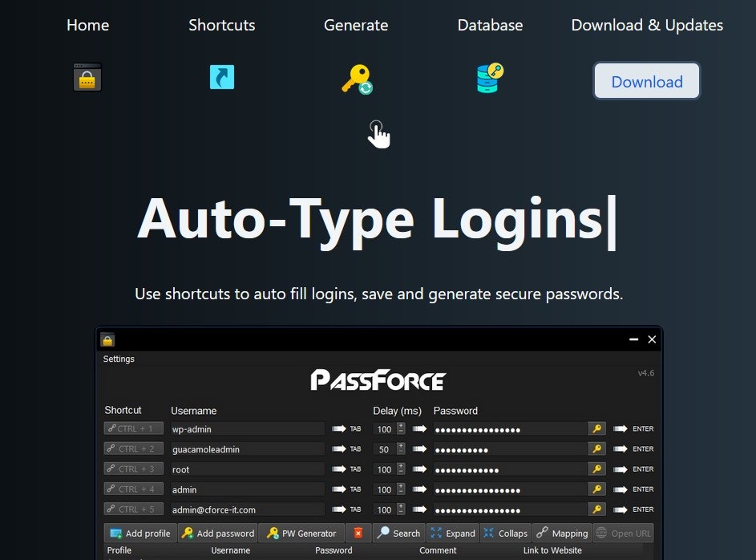Viewport: 756px width, 560px height.
Task: Click the delay stepper in admin row
Action: pos(389,489)
